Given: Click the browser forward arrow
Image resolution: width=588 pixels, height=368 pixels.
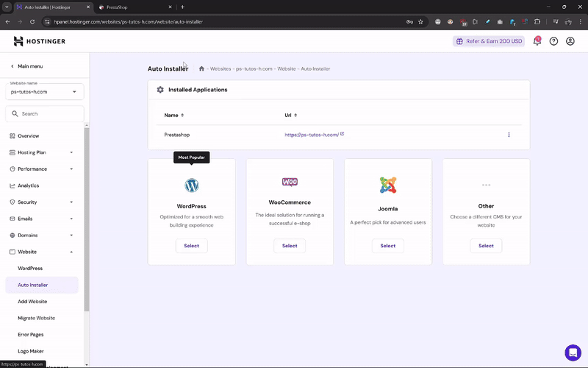Looking at the screenshot, I should coord(20,22).
